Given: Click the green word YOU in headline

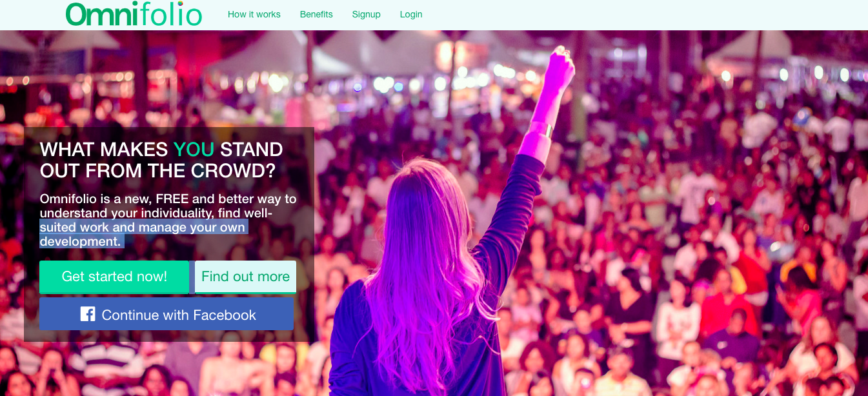Looking at the screenshot, I should [194, 150].
